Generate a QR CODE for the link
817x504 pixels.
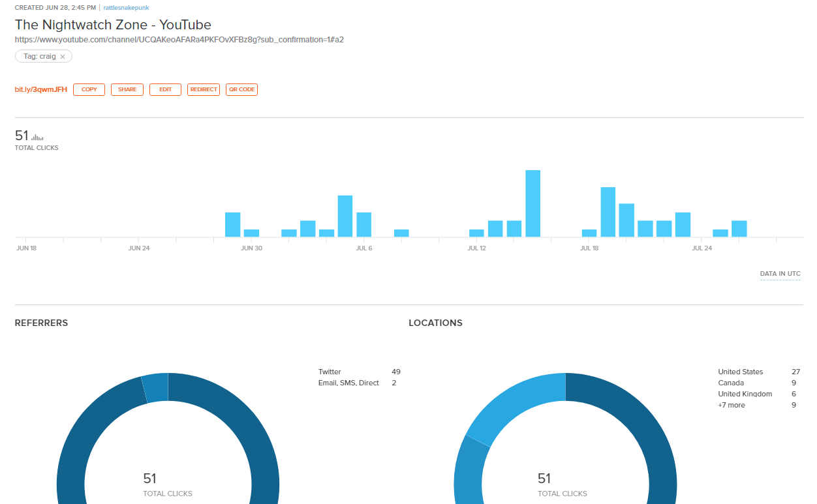(x=241, y=89)
